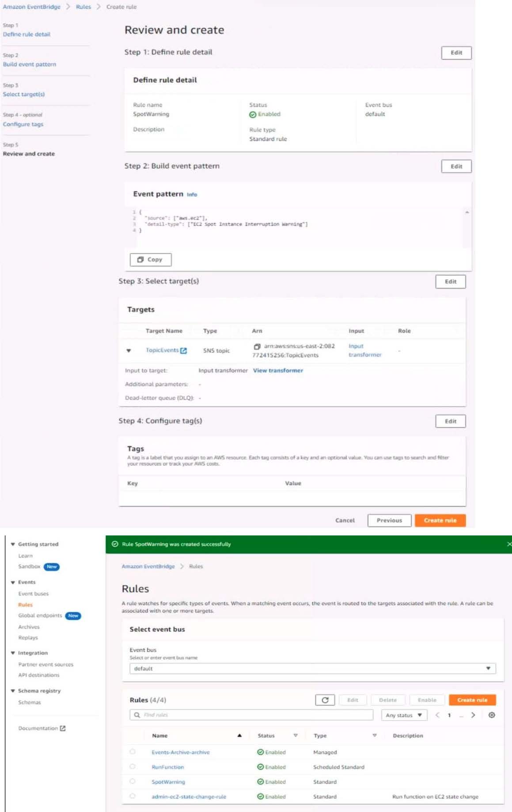Open TopicEvents external link icon
512x812 pixels.
[x=184, y=350]
